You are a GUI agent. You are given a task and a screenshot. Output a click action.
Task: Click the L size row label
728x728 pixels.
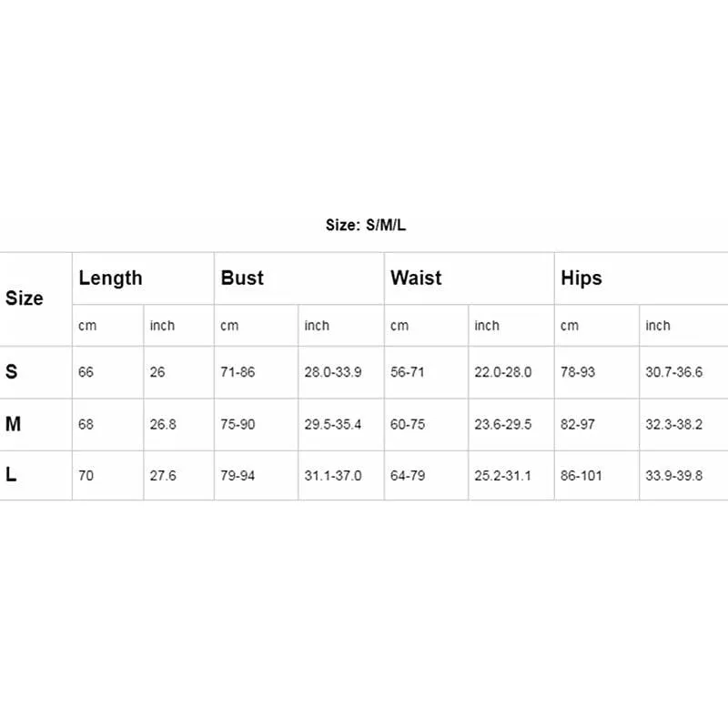click(11, 474)
